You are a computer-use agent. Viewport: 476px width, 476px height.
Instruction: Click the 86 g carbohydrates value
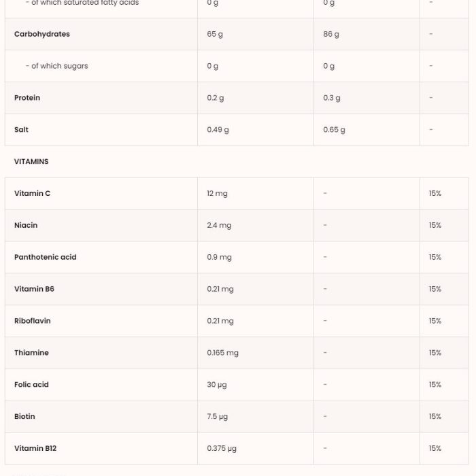tap(331, 34)
